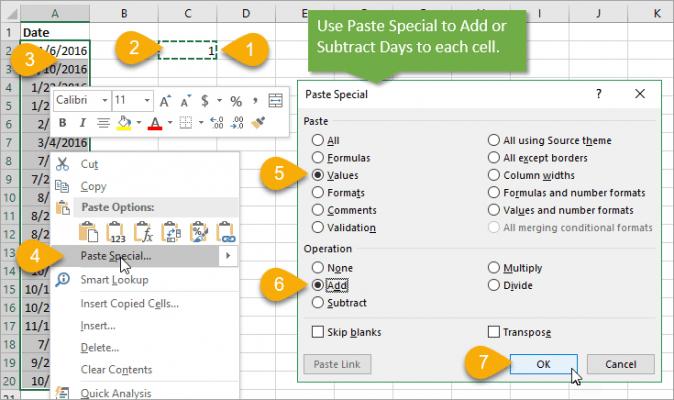Select the Format Painter brush icon
Image resolution: width=674 pixels, height=400 pixels.
click(258, 123)
